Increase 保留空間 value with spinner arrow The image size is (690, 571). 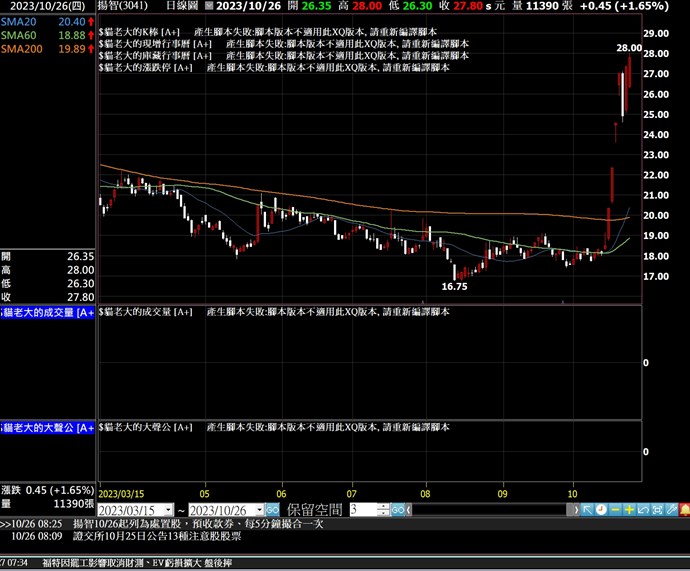point(384,506)
